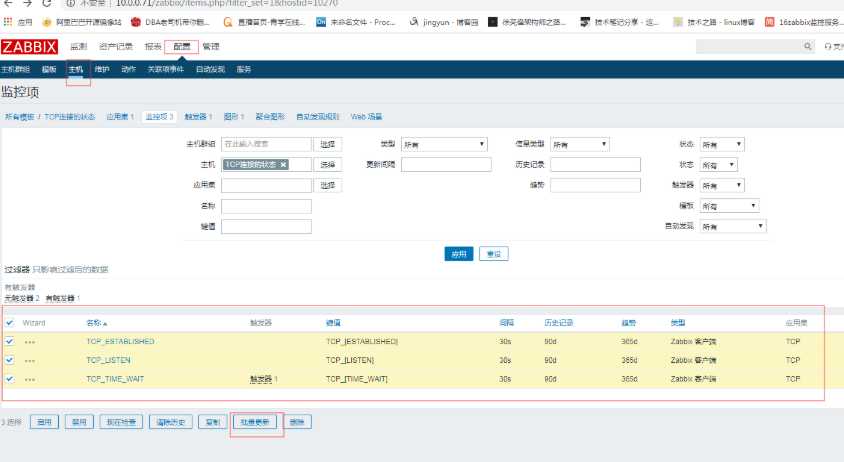Uncheck the TCP_LISTEN row checkbox
Image resolution: width=844 pixels, height=462 pixels.
pos(10,360)
